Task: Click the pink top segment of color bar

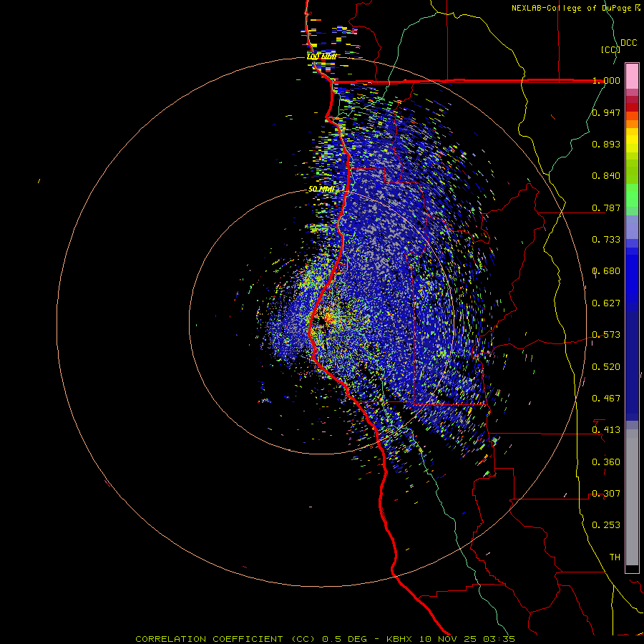Action: [632, 76]
